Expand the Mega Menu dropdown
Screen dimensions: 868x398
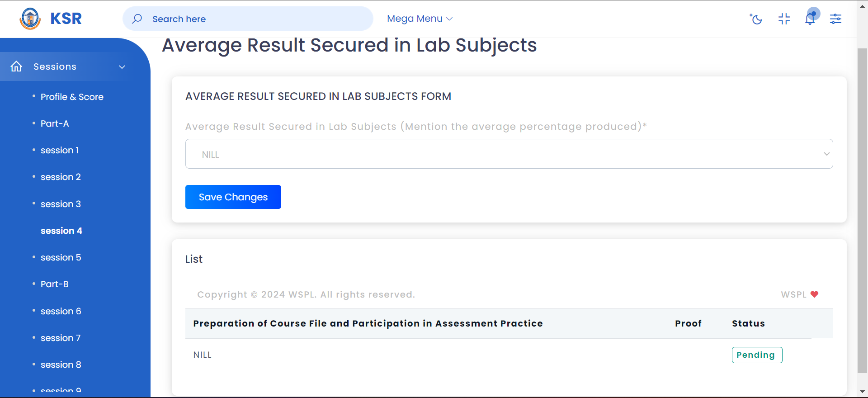click(x=420, y=19)
